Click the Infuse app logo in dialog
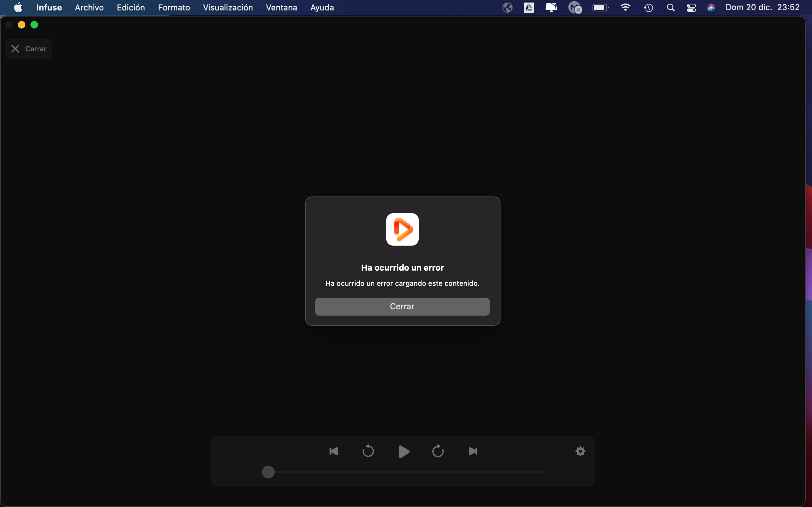Image resolution: width=812 pixels, height=507 pixels. click(x=402, y=229)
